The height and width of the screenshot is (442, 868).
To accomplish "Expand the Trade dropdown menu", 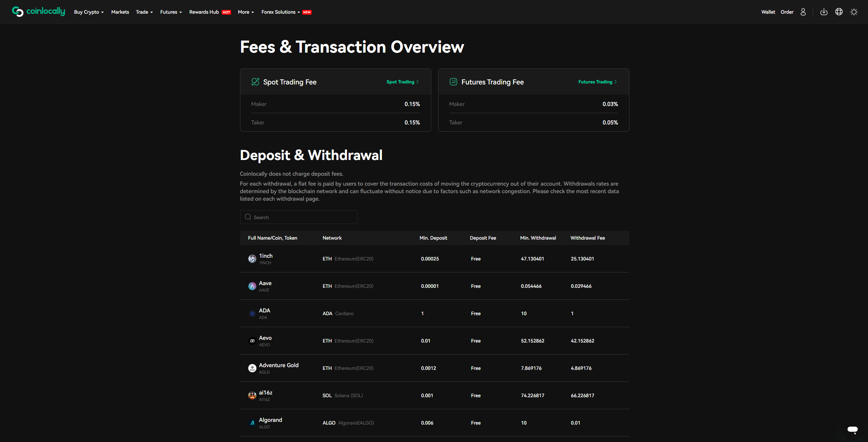I will pyautogui.click(x=144, y=12).
